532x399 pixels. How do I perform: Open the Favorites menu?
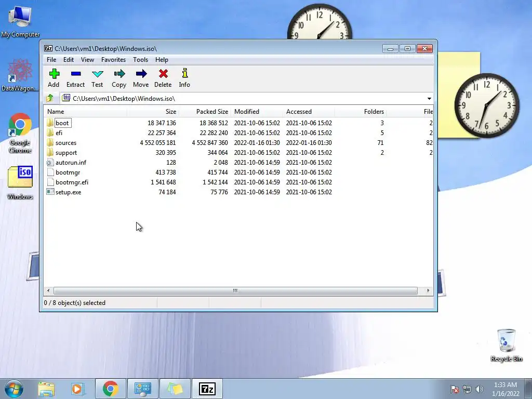click(x=114, y=59)
